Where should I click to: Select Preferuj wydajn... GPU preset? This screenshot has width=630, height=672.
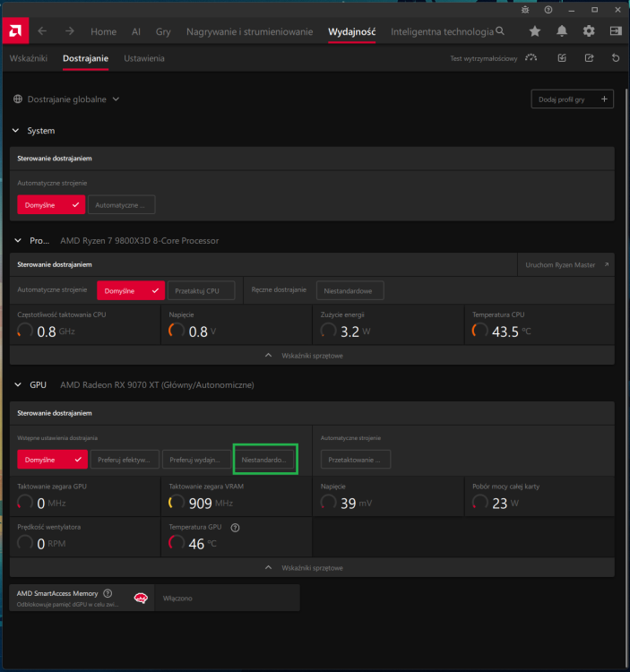pos(196,460)
